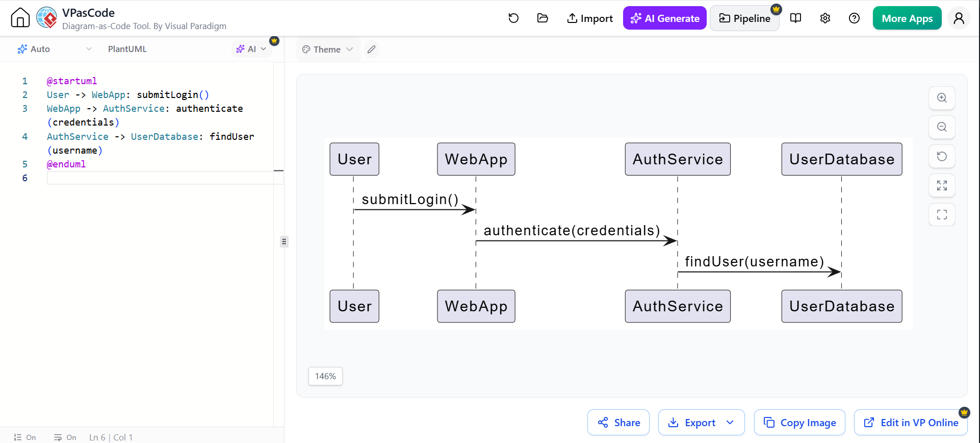Click the help question mark icon

point(854,18)
